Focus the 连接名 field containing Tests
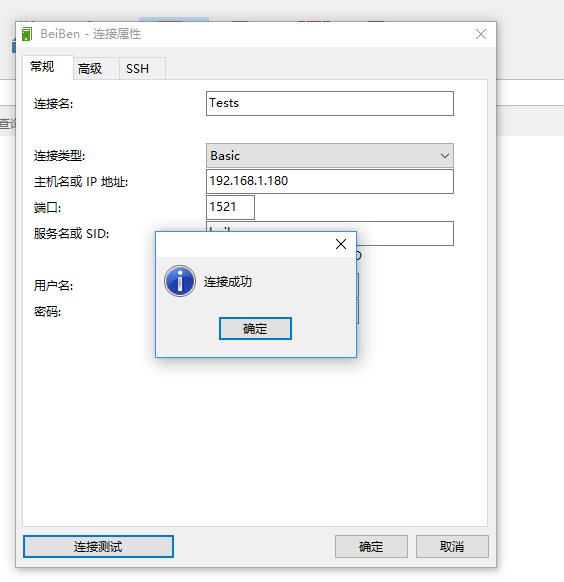564x582 pixels. coord(329,103)
